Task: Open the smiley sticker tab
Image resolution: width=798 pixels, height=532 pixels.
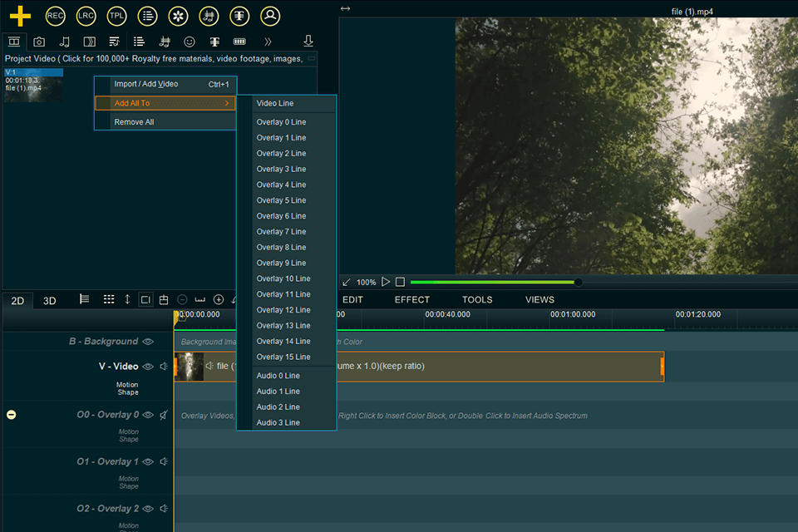Action: (x=190, y=42)
